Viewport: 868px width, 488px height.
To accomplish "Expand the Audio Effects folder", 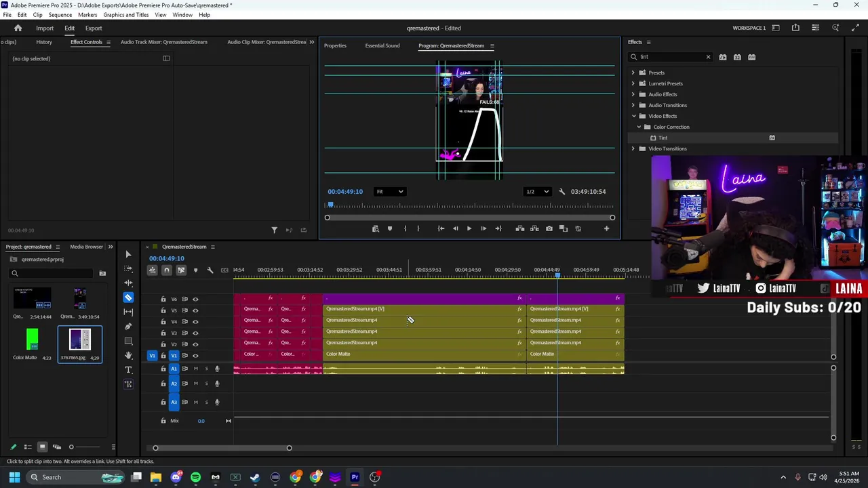I will [x=633, y=94].
